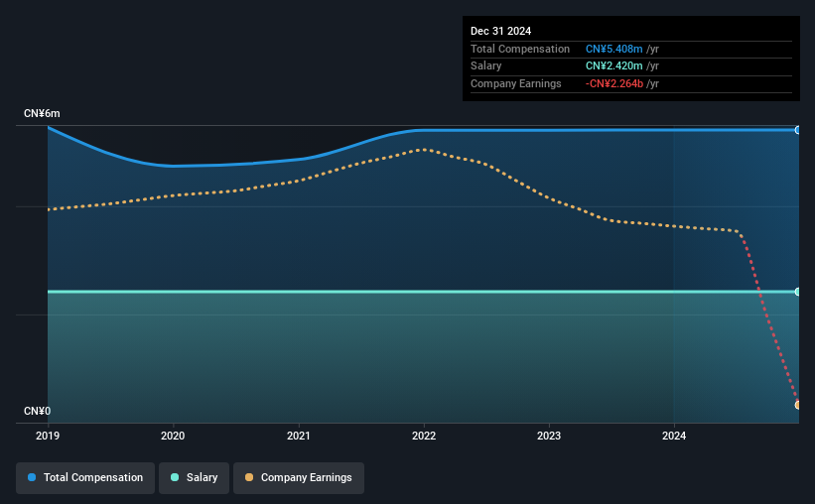
Task: Click the Total Compensation row label in tooltip
Action: point(520,49)
